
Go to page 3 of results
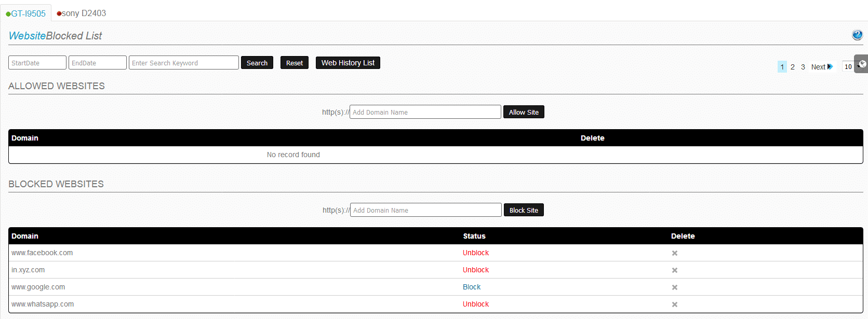point(803,66)
